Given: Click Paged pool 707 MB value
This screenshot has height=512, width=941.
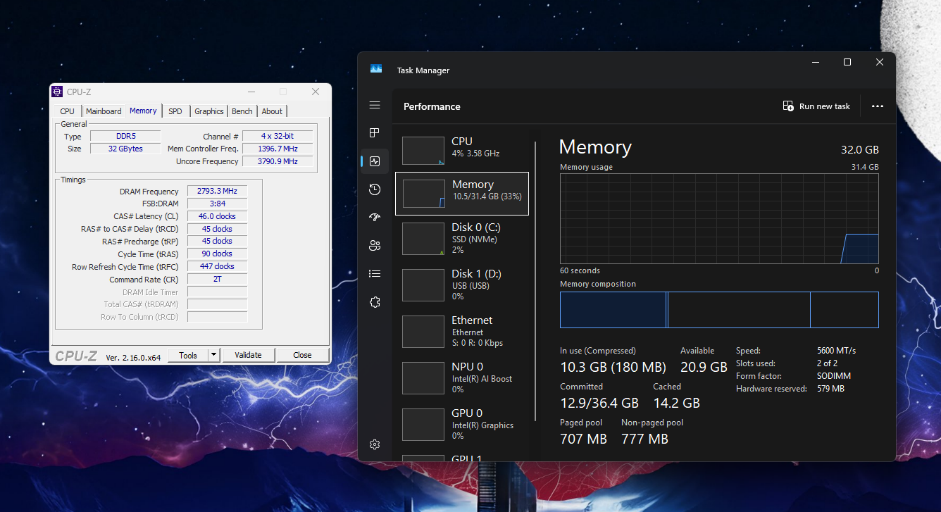Looking at the screenshot, I should [583, 439].
